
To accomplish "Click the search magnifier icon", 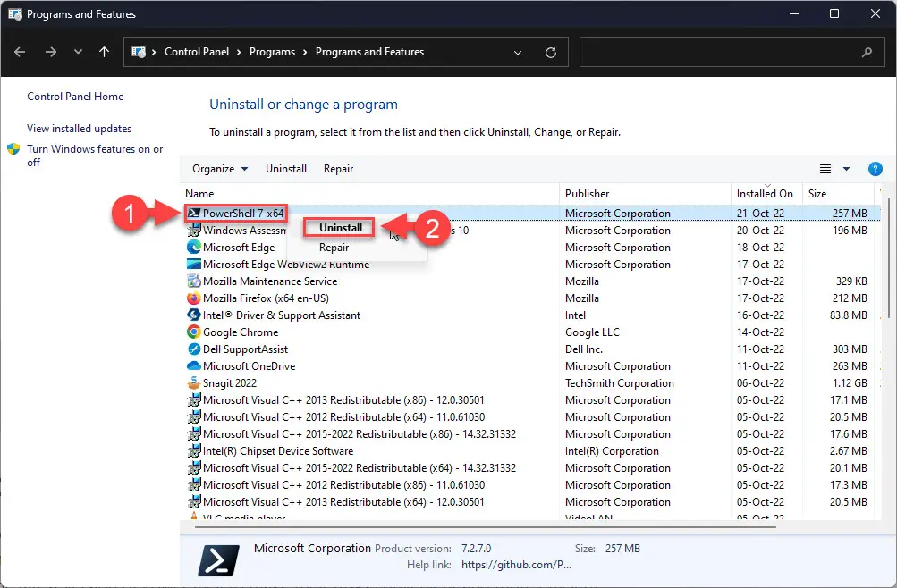I will point(867,52).
